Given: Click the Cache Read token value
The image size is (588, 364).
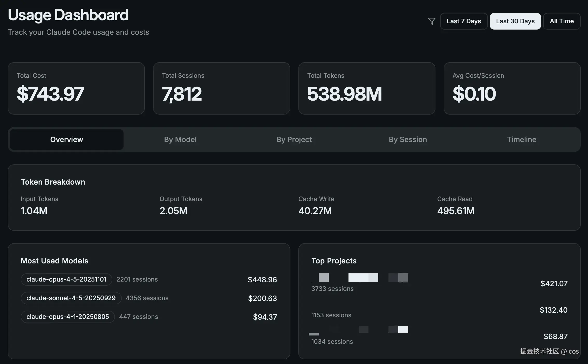Looking at the screenshot, I should [x=456, y=211].
